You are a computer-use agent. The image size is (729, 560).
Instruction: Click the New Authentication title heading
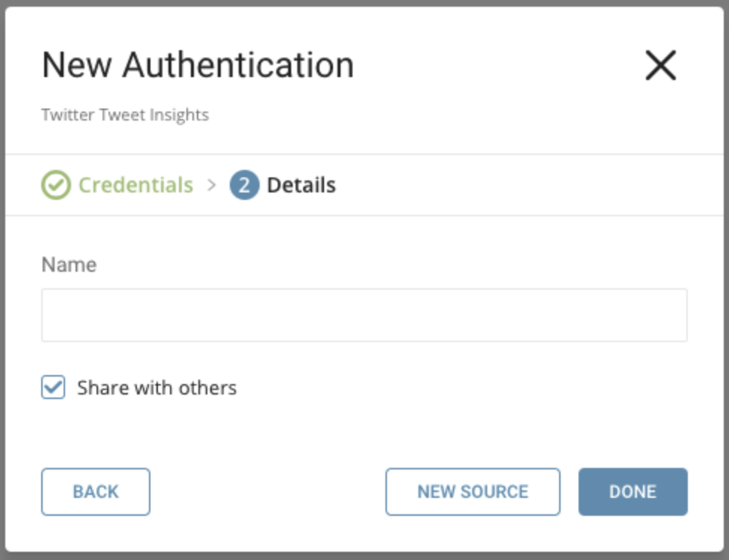[x=198, y=65]
